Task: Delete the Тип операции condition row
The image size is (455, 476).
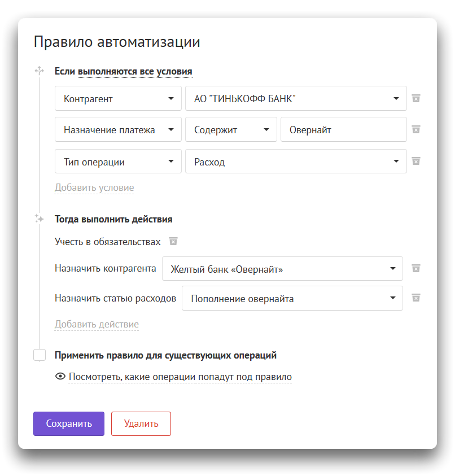Action: (415, 161)
